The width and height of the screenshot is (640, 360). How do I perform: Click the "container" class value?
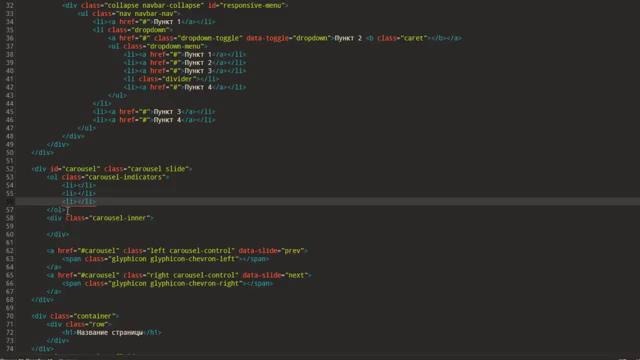point(94,316)
